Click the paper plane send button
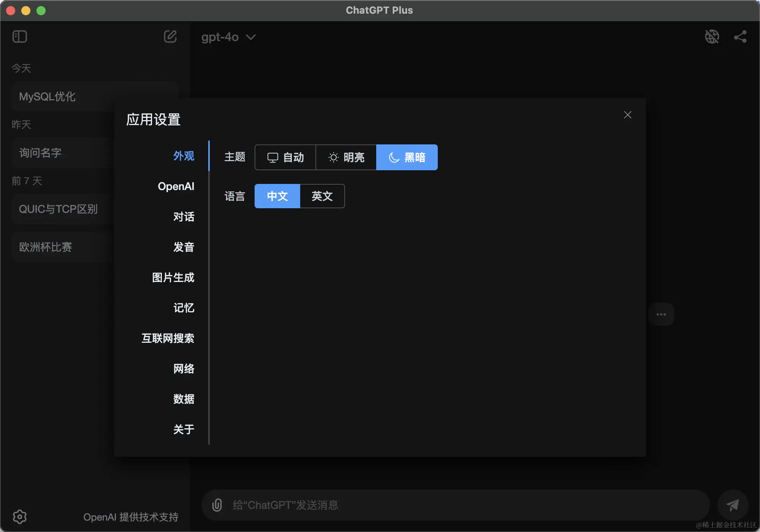Screen dimensions: 760x532 click(x=732, y=505)
